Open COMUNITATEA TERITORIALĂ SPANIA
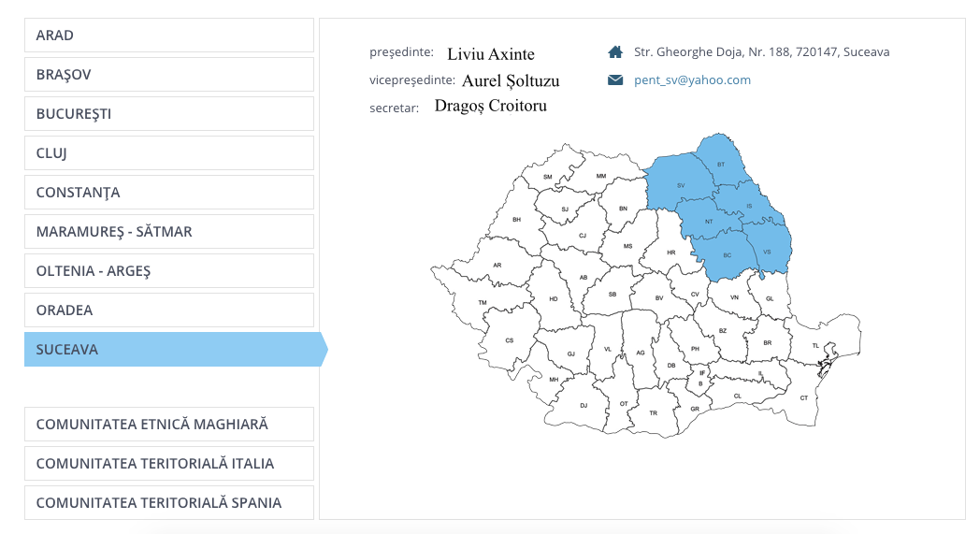The width and height of the screenshot is (980, 534). click(168, 503)
